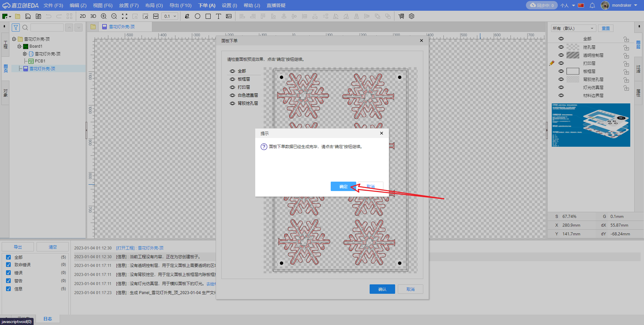Open the gear settings icon in toolbar
Viewport: 644px width, 325px height.
[412, 16]
